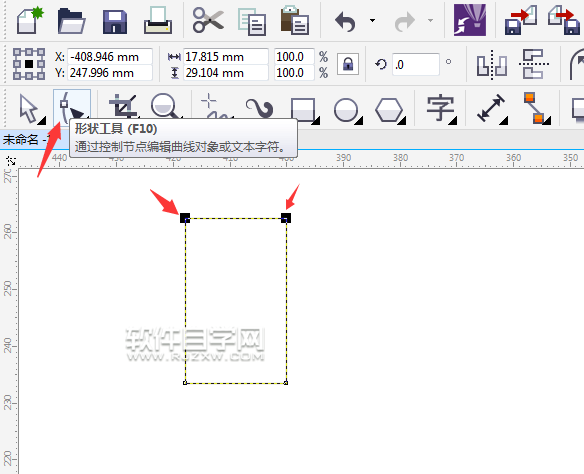
Task: Expand the Rectangle tool flyout corner
Action: pyautogui.click(x=316, y=121)
